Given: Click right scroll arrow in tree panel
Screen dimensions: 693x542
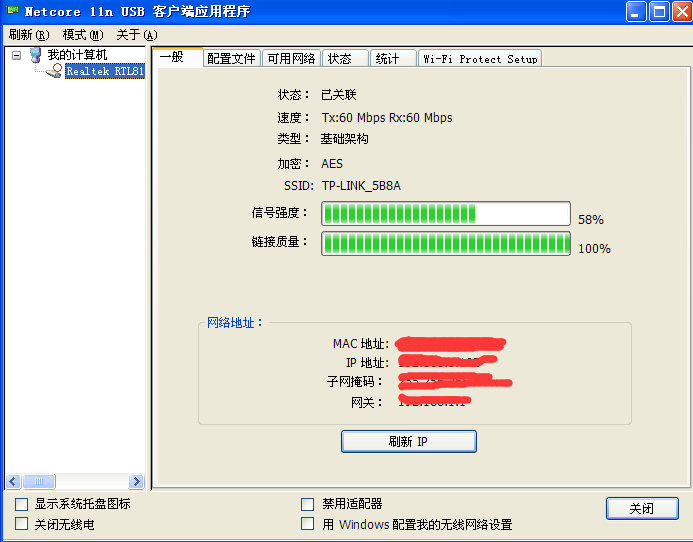Looking at the screenshot, I should pyautogui.click(x=136, y=481).
